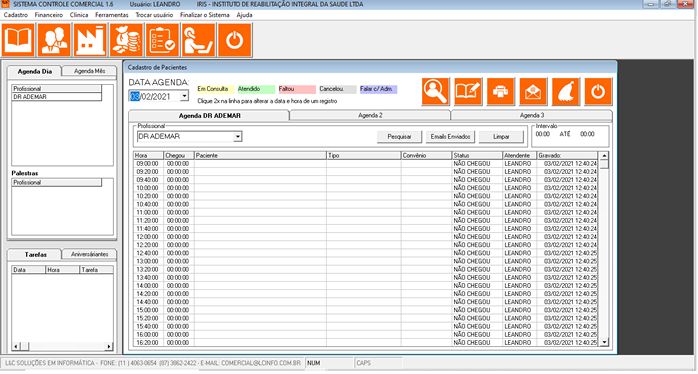
Task: Click the Gravado column header
Action: point(568,155)
